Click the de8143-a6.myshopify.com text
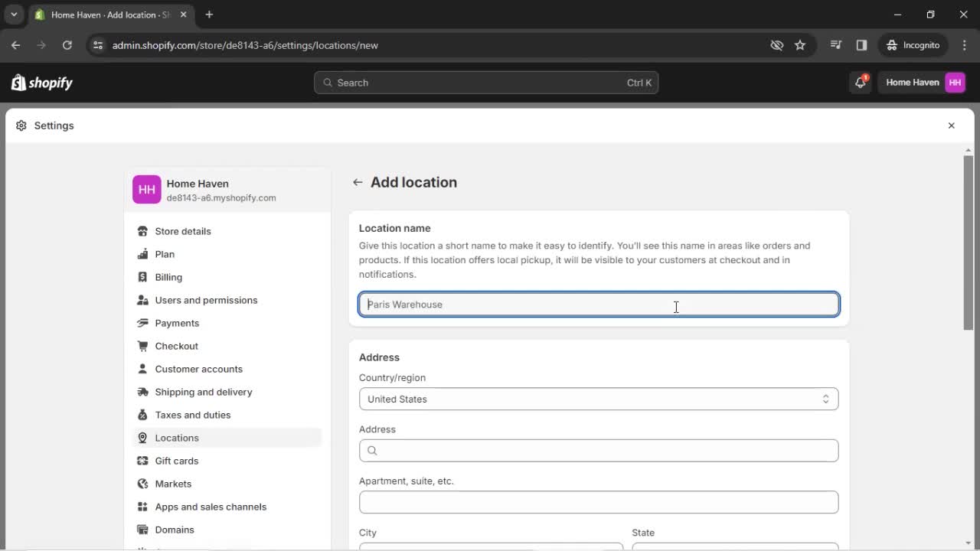Screen dimensions: 980x551 pos(221,197)
